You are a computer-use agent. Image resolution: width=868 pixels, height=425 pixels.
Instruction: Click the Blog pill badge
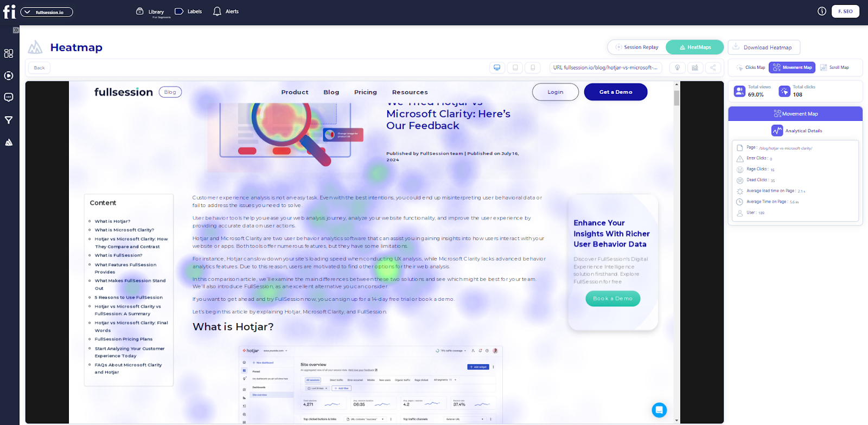[170, 92]
